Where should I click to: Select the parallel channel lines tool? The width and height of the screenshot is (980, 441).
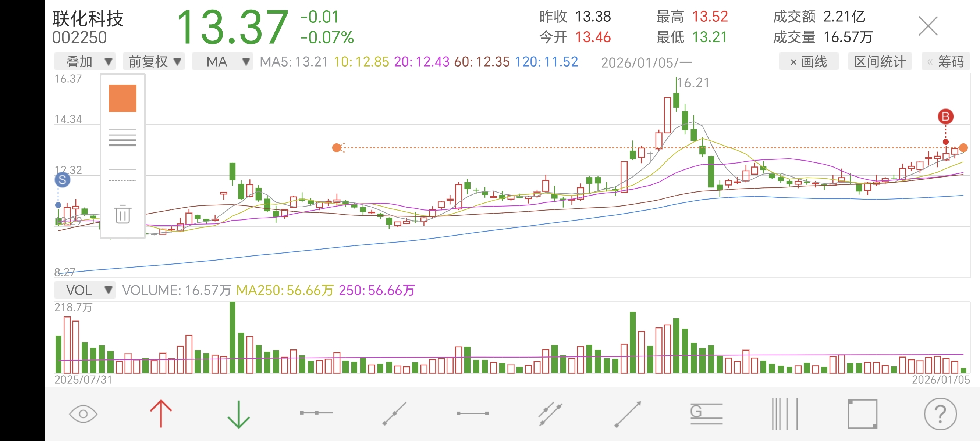550,414
